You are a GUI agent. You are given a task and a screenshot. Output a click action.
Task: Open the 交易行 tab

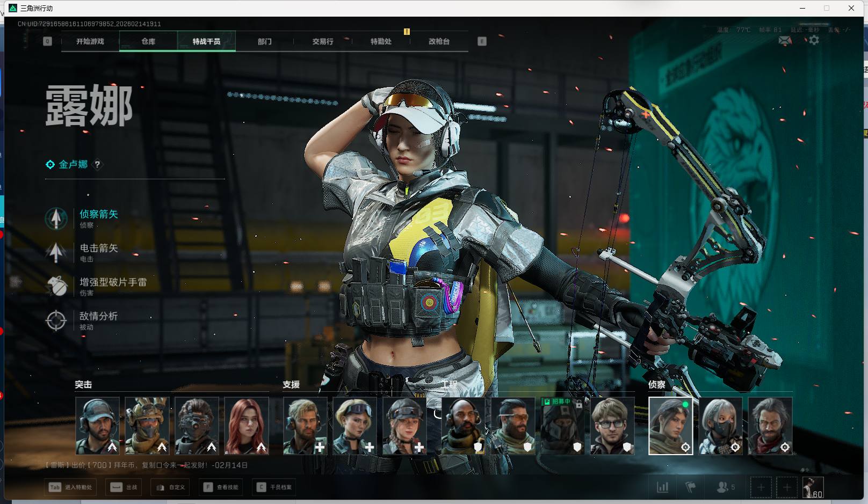(x=323, y=41)
